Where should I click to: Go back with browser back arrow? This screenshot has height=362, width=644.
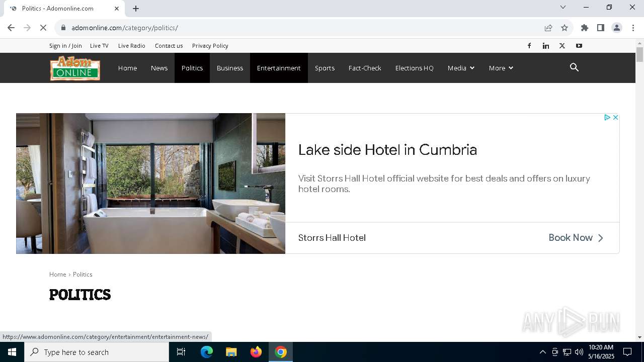pyautogui.click(x=11, y=28)
